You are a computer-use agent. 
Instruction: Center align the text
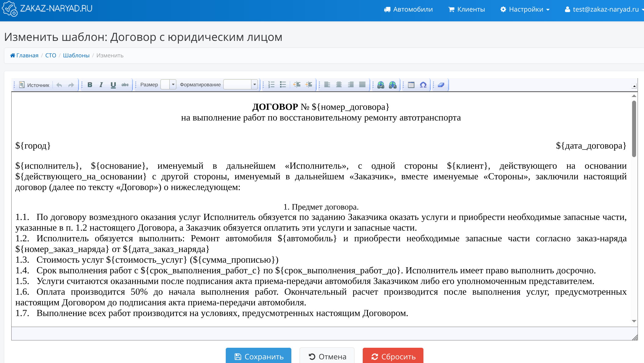click(339, 85)
